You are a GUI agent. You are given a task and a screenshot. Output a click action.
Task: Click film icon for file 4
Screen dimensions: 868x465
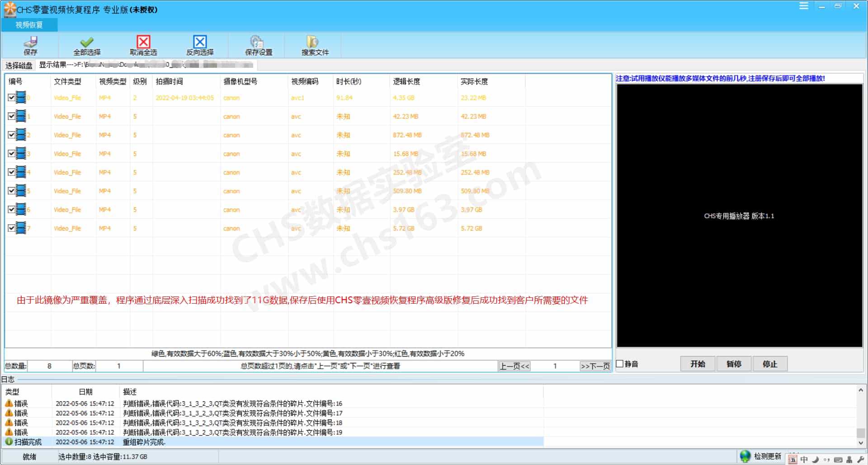click(x=21, y=172)
